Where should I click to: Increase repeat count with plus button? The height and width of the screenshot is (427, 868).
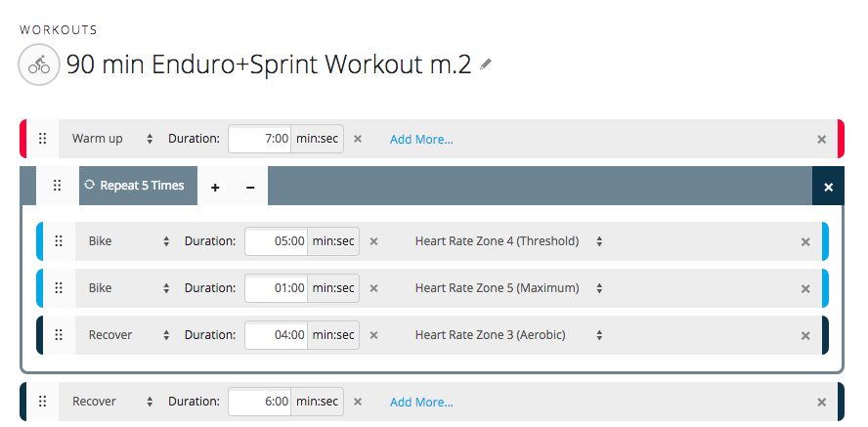click(x=215, y=187)
